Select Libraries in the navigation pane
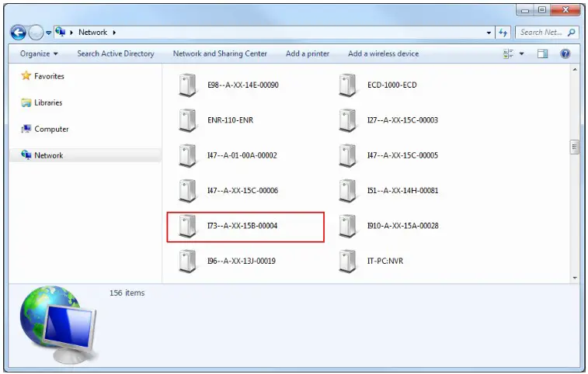588x374 pixels. coord(48,102)
